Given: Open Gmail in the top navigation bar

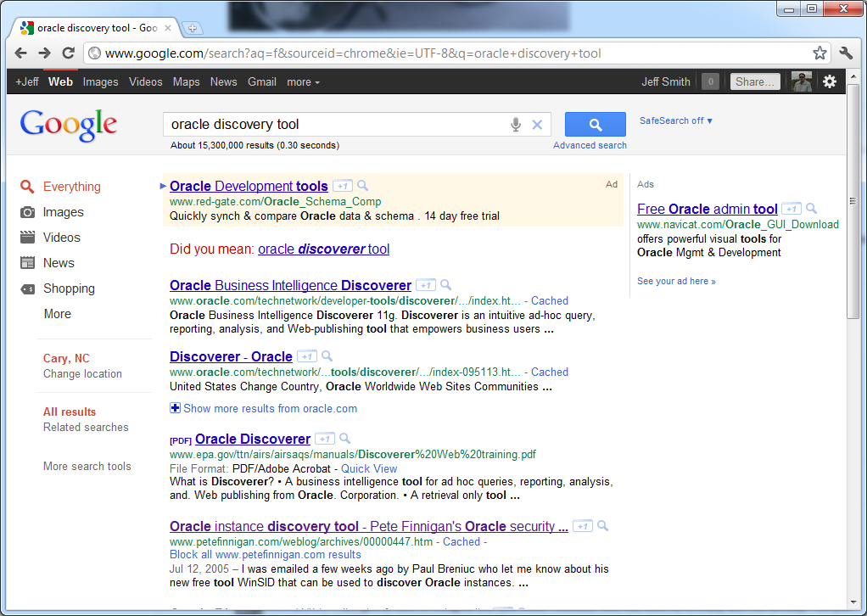Looking at the screenshot, I should click(262, 81).
